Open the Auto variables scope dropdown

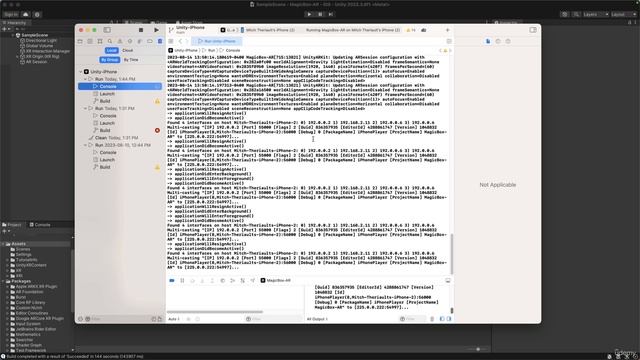(174, 319)
